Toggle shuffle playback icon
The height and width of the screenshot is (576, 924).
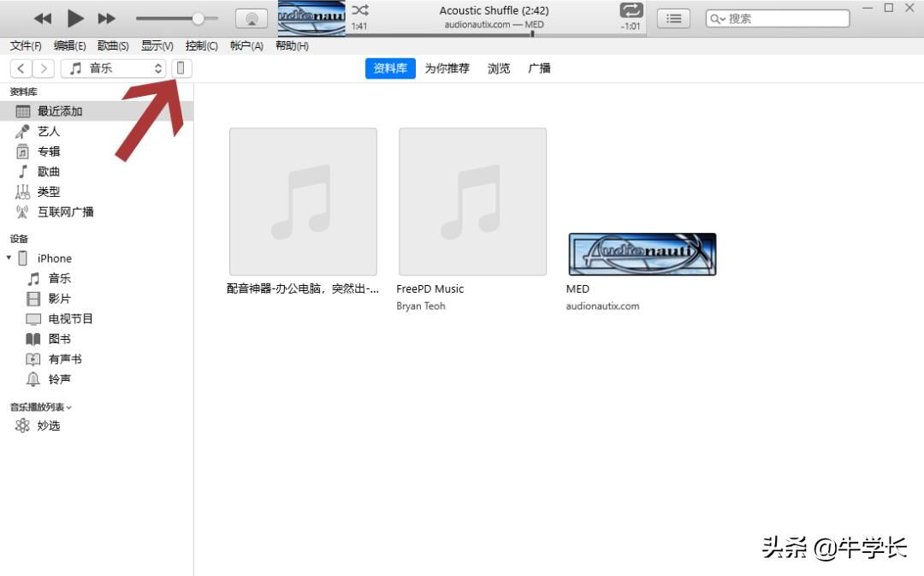[360, 10]
